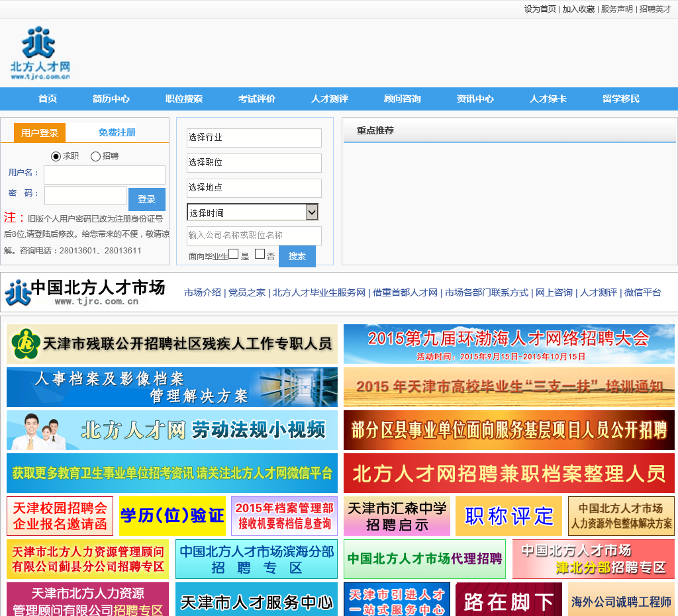Open the 2015第九届环渤海人才网络招聘大会 banner
Screen dimensions: 678x616
click(509, 344)
